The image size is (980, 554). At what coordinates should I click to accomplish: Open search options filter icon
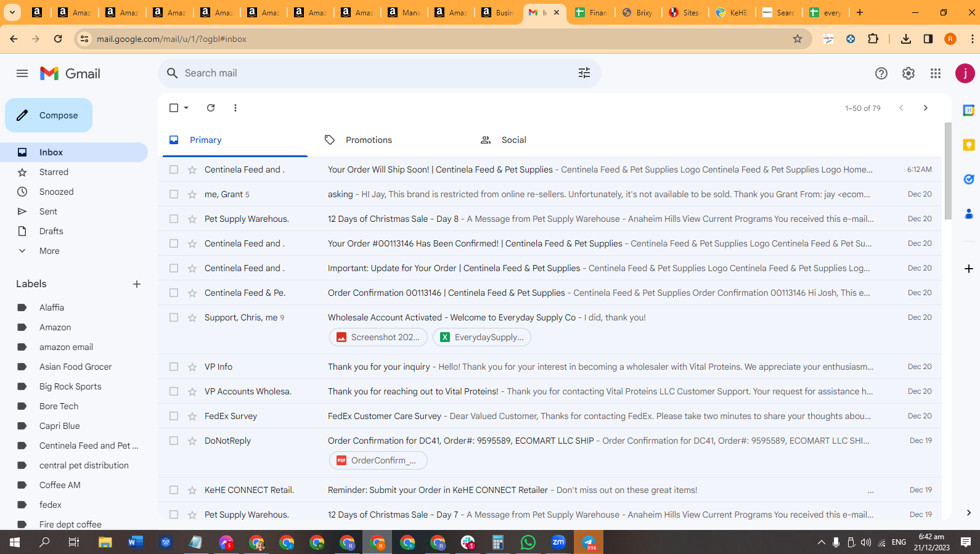(x=584, y=73)
